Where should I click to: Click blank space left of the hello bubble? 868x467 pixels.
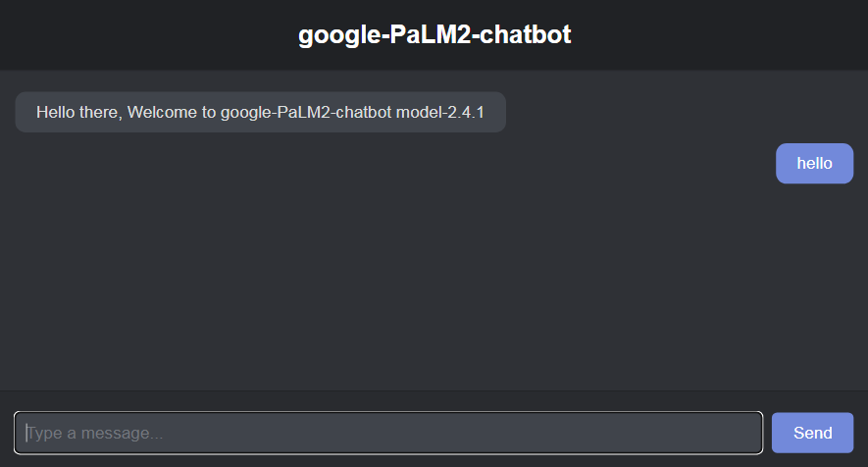tap(490, 164)
